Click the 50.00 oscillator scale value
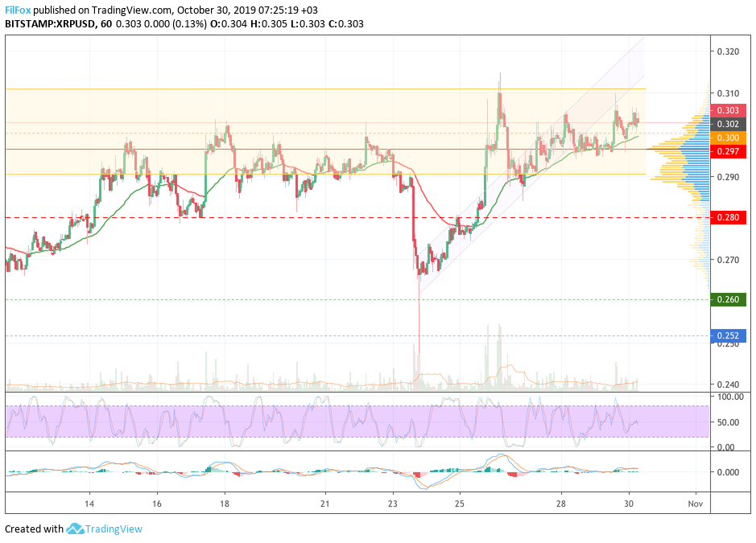The width and height of the screenshot is (756, 543). (729, 422)
